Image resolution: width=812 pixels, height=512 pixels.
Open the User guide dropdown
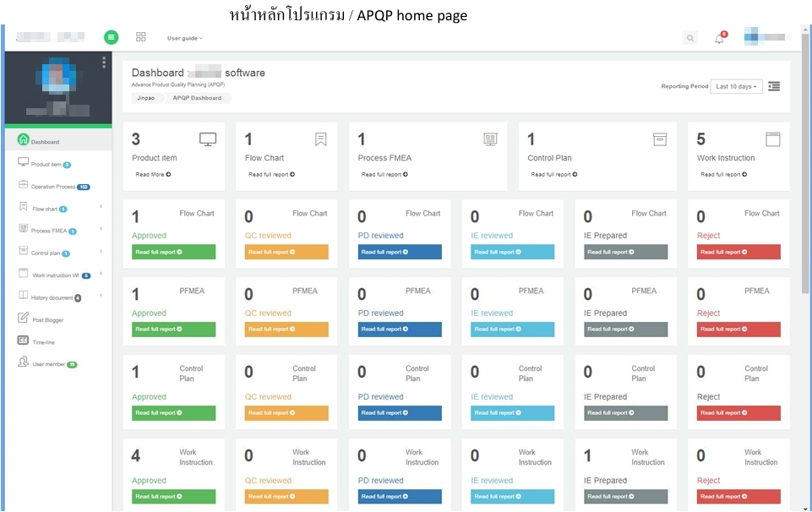coord(184,38)
